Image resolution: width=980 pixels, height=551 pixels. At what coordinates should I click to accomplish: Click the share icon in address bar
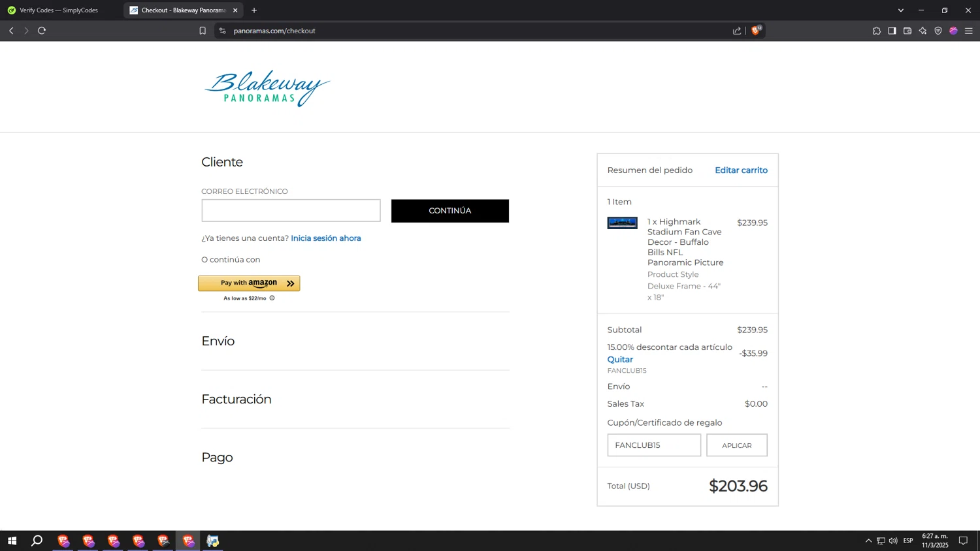tap(737, 31)
